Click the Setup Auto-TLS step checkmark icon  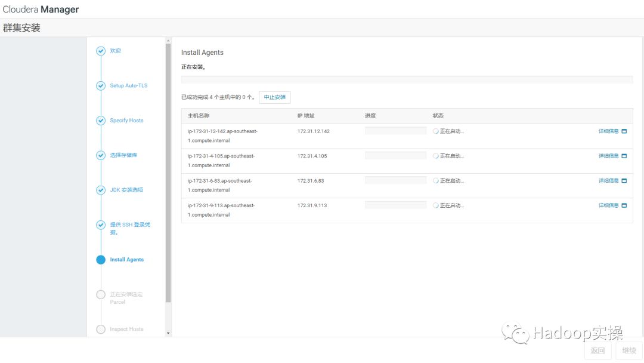point(101,85)
